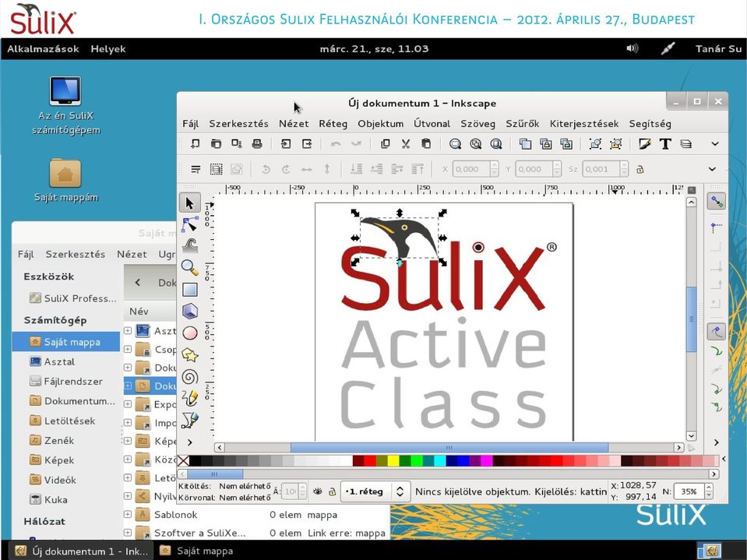Pick the cyan swatch in the palette

tap(440, 460)
